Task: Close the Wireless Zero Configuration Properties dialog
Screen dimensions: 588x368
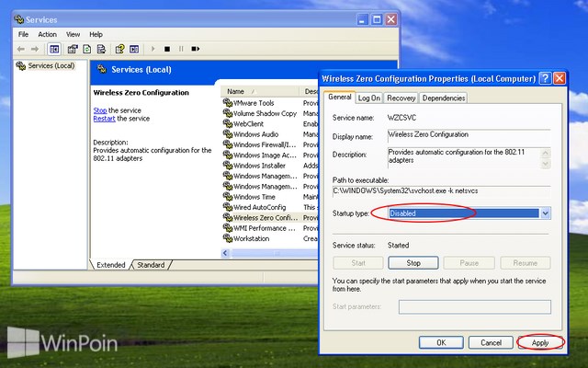Action: tap(560, 78)
